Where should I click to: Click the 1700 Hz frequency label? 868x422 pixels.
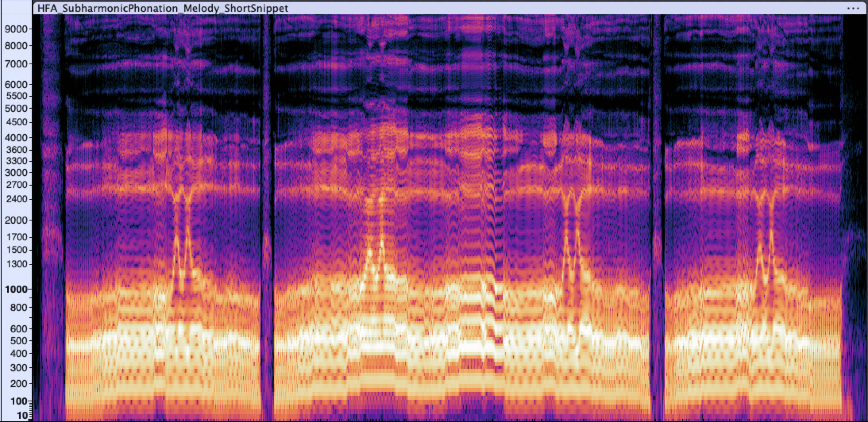pos(16,237)
